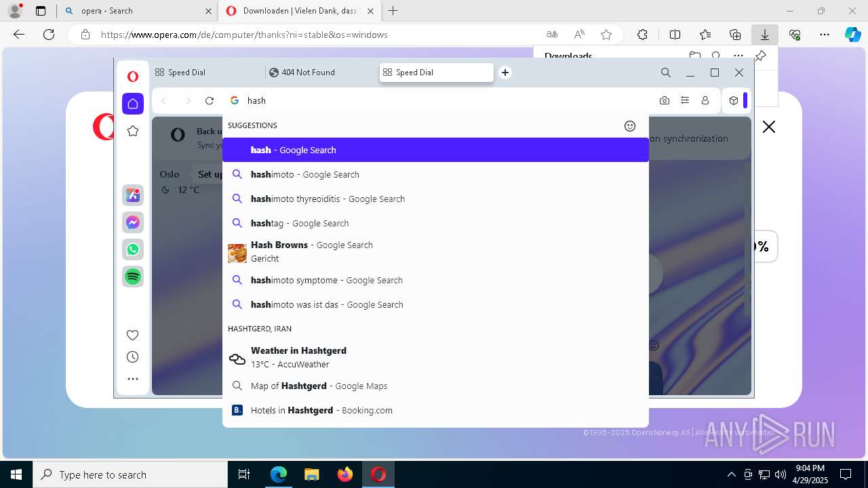Open the Edge settings and more ellipsis
868x488 pixels.
(x=825, y=35)
